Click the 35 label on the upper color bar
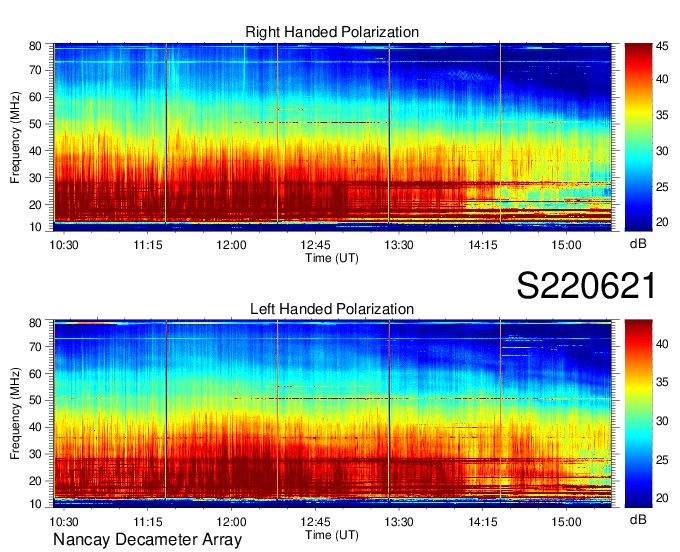The image size is (680, 552). pyautogui.click(x=662, y=115)
